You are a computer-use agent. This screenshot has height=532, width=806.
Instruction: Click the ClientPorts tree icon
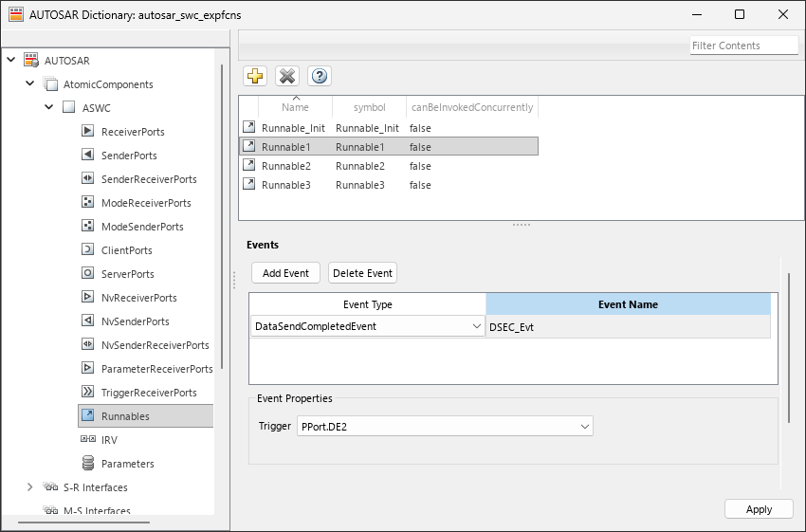(x=88, y=249)
